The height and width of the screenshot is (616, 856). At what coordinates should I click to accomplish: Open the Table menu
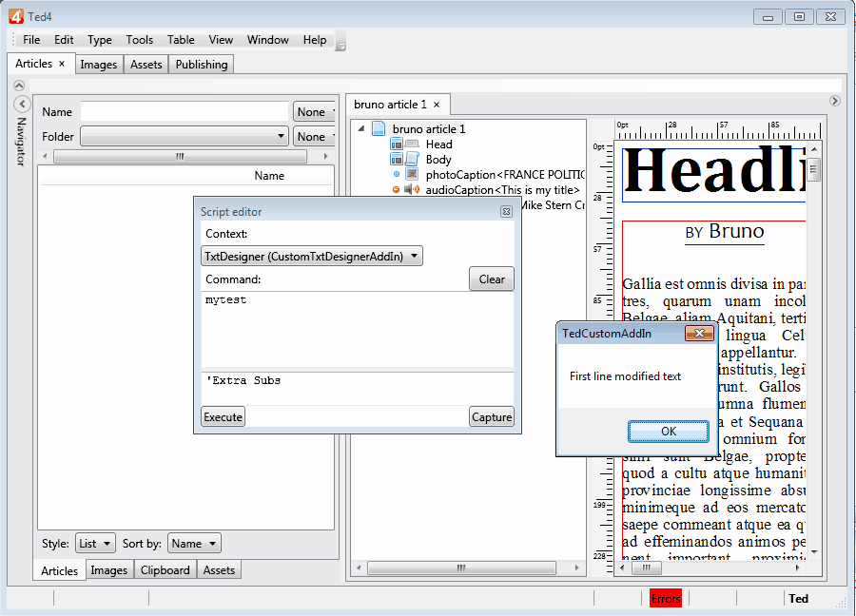click(x=181, y=40)
